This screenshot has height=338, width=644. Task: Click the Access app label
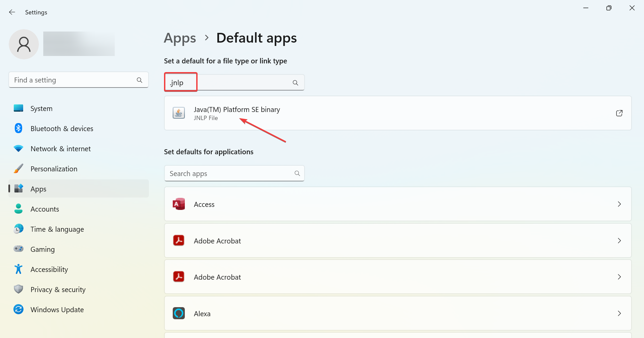tap(204, 204)
